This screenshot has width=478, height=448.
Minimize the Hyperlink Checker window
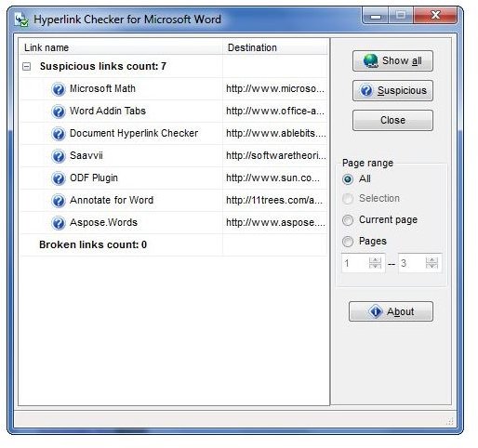[375, 16]
